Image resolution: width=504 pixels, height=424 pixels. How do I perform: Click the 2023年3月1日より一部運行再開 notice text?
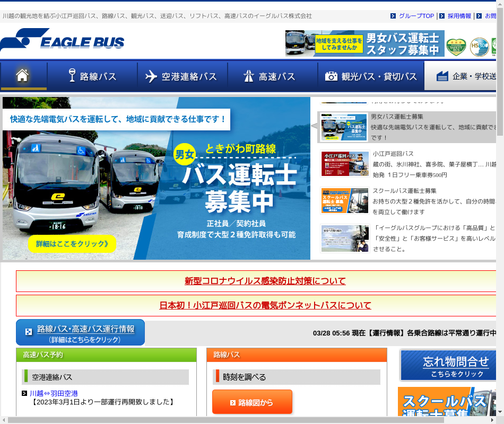[x=102, y=402]
